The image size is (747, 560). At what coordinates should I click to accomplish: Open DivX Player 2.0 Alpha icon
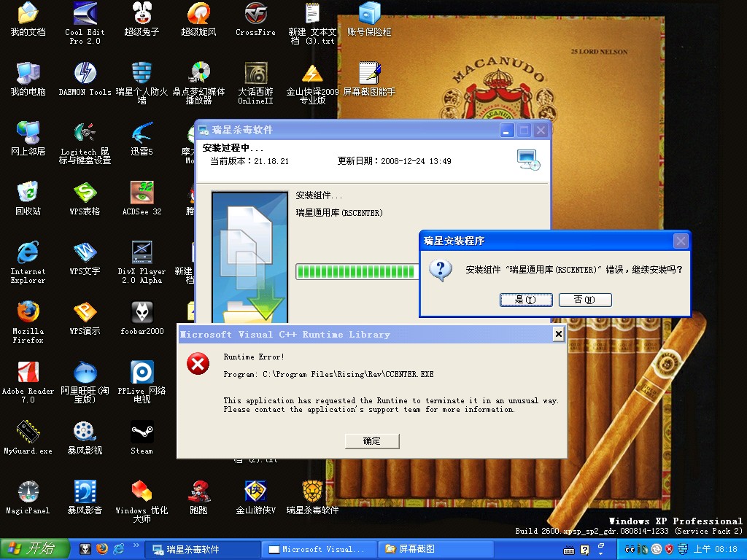point(142,262)
